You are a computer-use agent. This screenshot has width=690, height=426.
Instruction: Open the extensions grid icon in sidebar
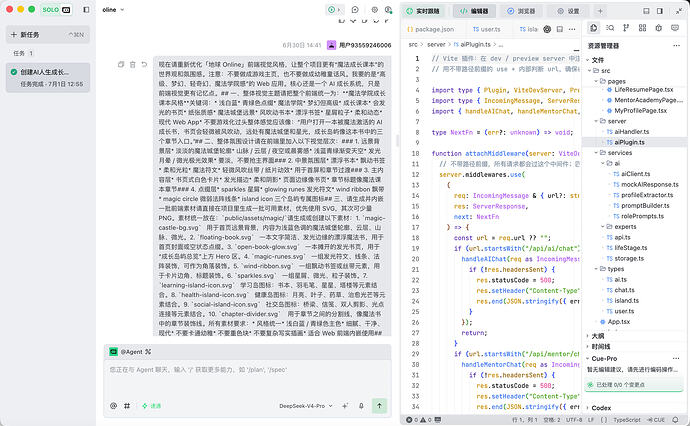click(x=642, y=28)
